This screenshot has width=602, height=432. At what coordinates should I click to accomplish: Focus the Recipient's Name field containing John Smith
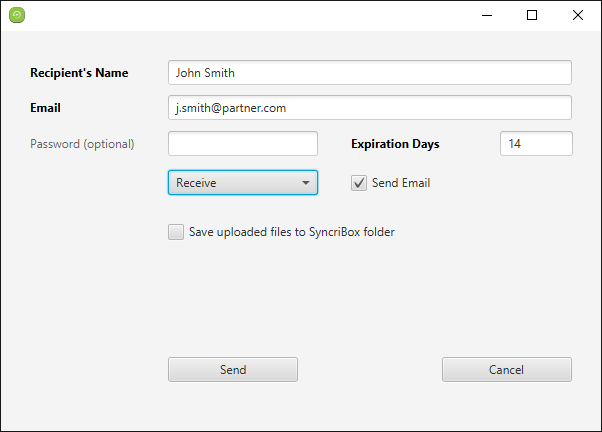coord(370,73)
